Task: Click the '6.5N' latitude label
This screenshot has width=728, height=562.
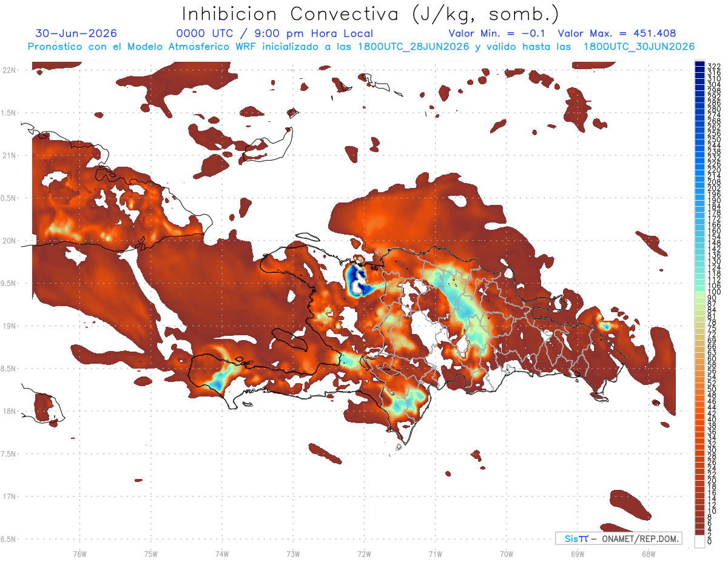Action: [x=9, y=539]
